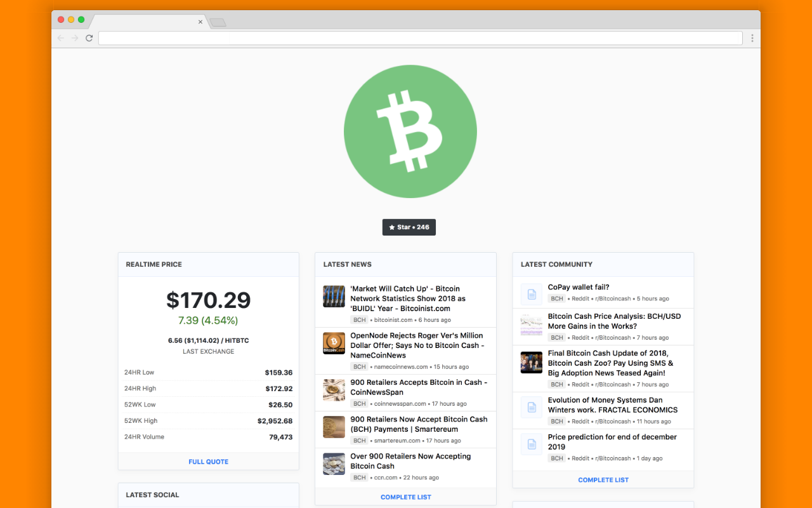The image size is (812, 508).
Task: Click BCH tag under ccn.com article
Action: pos(360,478)
